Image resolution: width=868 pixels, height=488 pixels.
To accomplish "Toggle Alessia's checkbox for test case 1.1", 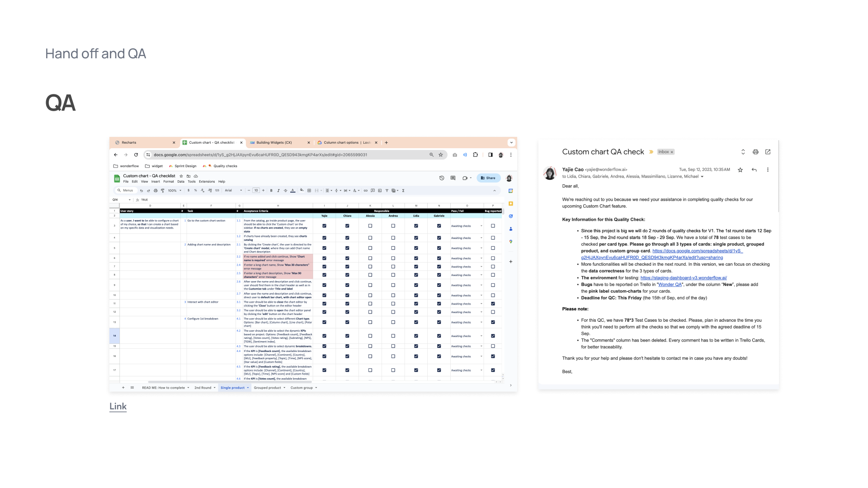I will click(x=370, y=226).
